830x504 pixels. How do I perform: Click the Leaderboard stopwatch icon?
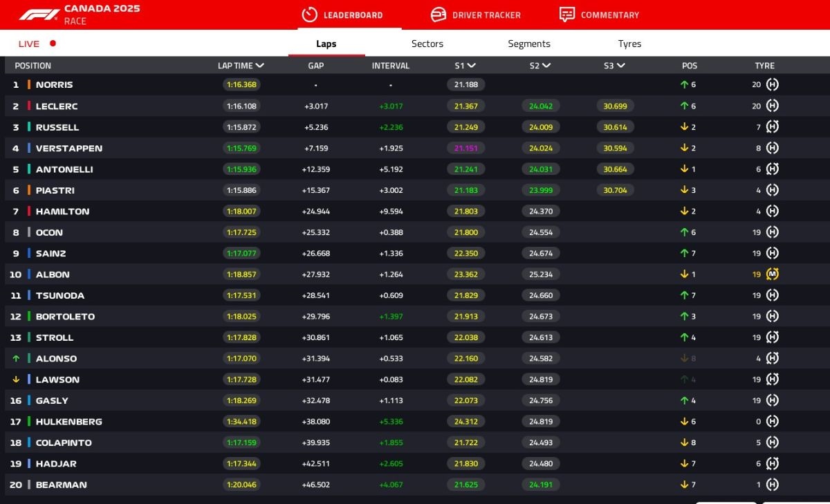tap(310, 15)
